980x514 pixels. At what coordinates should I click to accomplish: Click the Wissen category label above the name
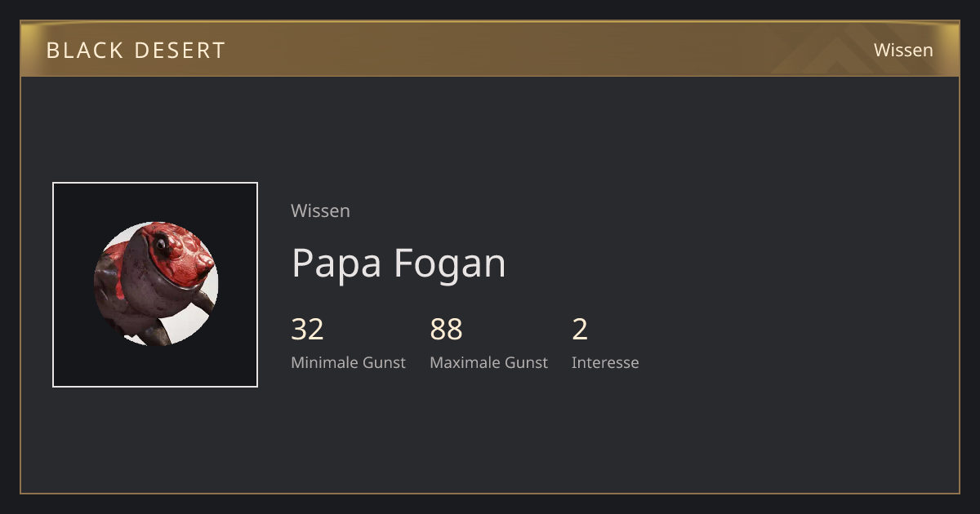click(320, 210)
